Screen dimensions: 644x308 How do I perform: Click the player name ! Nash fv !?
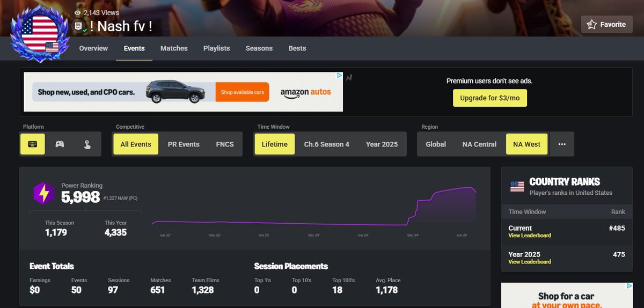pyautogui.click(x=121, y=26)
